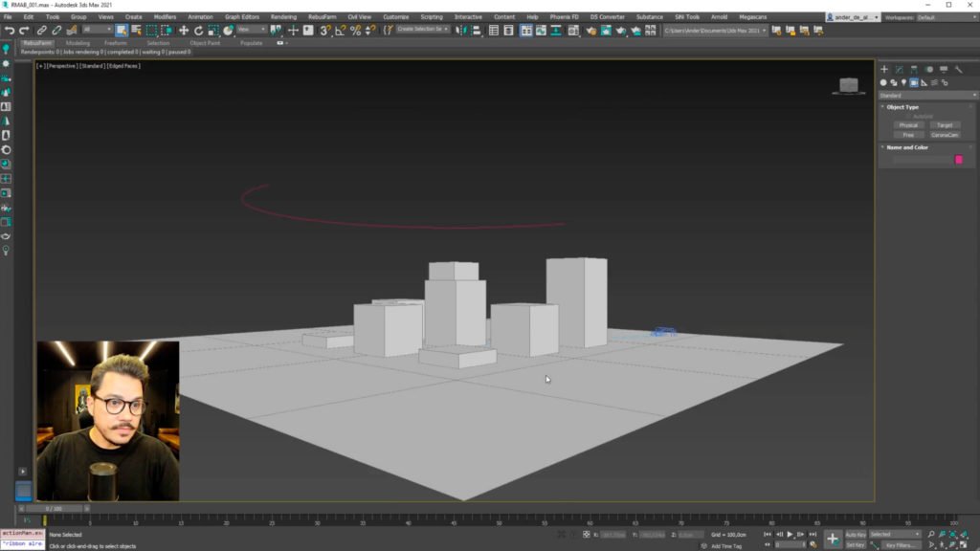The image size is (980, 551).
Task: Open the Standard camera type dropdown
Action: coord(927,96)
